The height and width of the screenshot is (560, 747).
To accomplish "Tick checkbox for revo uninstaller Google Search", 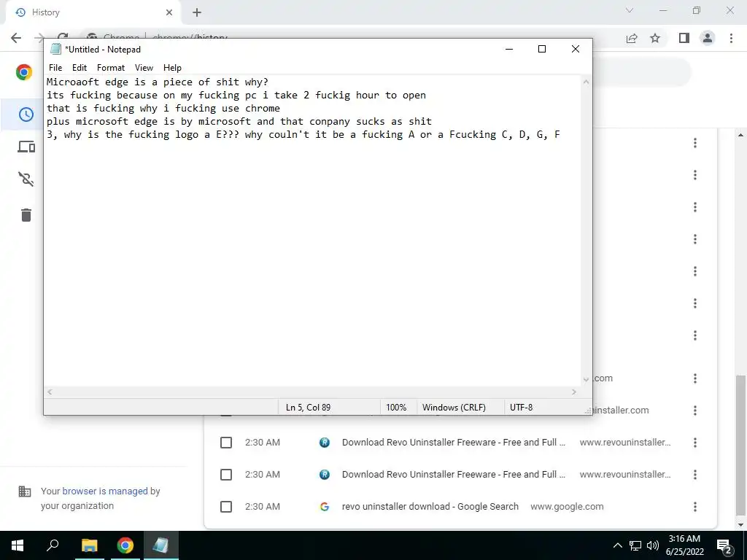I will point(226,507).
